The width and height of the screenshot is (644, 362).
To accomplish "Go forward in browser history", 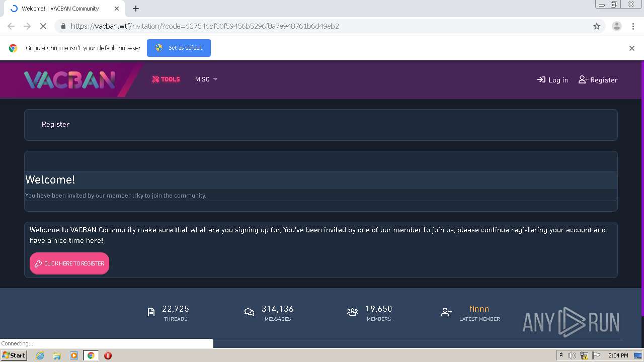I will [27, 26].
